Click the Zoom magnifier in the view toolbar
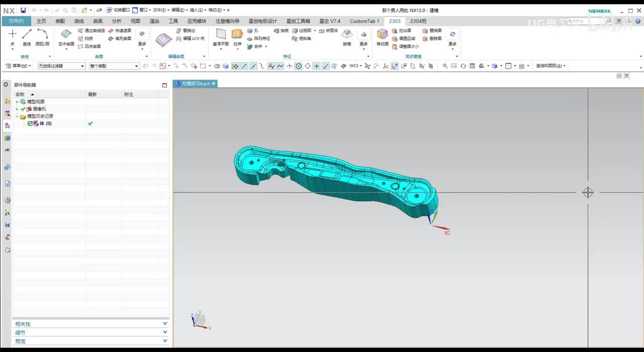644x352 pixels. [x=445, y=66]
